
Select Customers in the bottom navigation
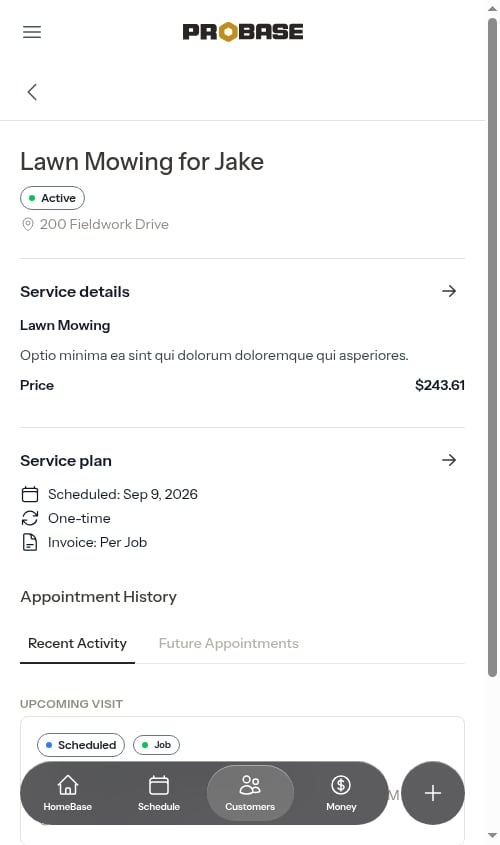pos(250,793)
